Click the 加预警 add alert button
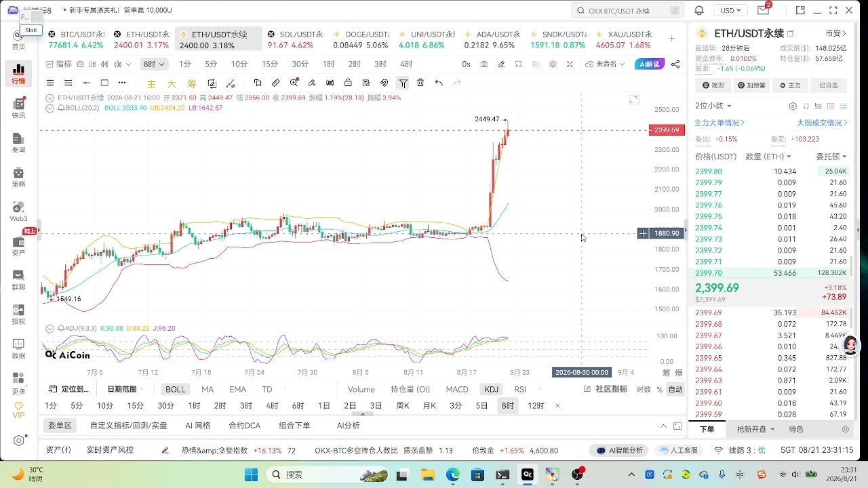Screen dimensions: 868x488 point(751,85)
